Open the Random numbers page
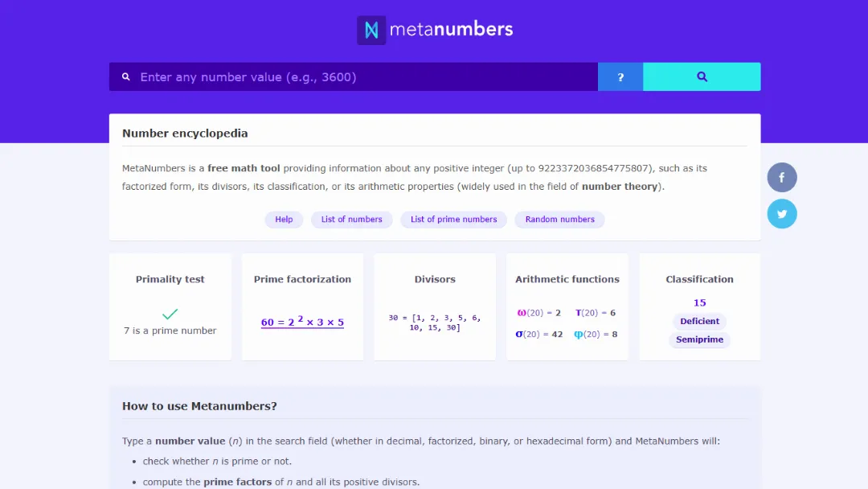 coord(559,219)
